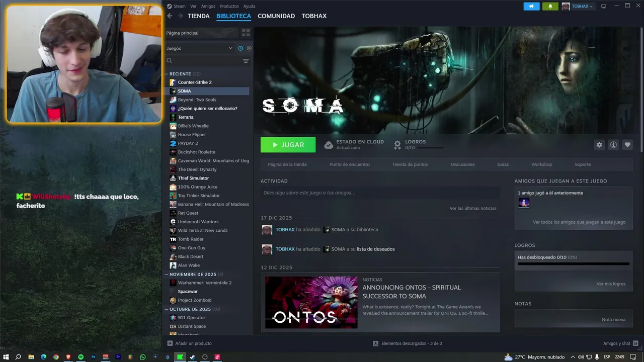Open Photoshop from the Windows taskbar
644x362 pixels.
pos(93,357)
